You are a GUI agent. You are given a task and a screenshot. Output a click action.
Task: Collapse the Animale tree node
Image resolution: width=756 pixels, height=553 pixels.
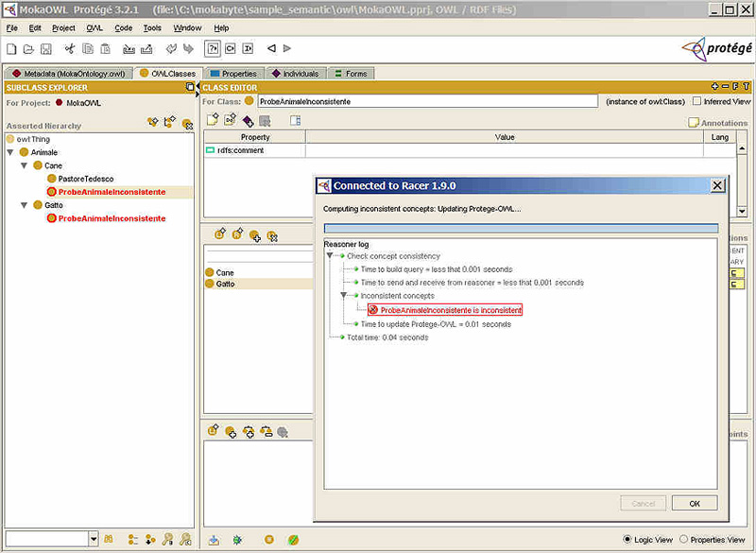pos(10,152)
